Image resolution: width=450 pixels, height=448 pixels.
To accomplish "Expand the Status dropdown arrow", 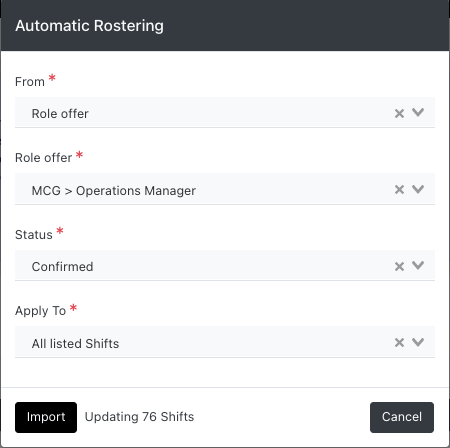I will (418, 265).
